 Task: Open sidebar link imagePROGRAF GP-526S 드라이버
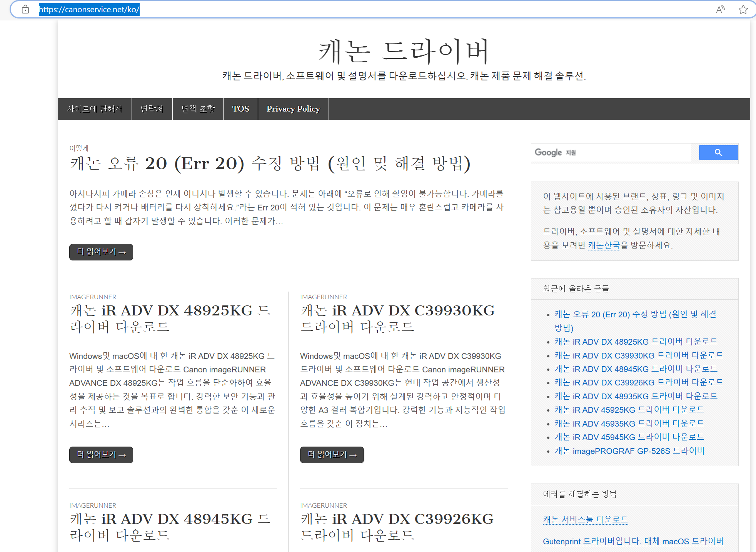click(629, 451)
